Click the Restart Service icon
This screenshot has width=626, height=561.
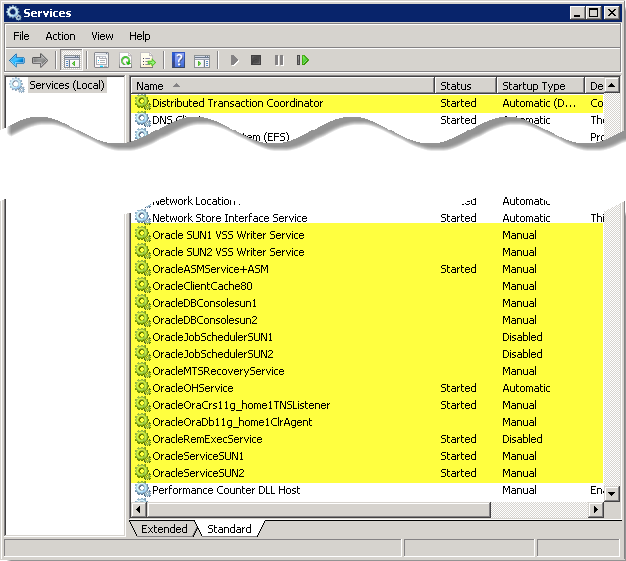point(302,60)
